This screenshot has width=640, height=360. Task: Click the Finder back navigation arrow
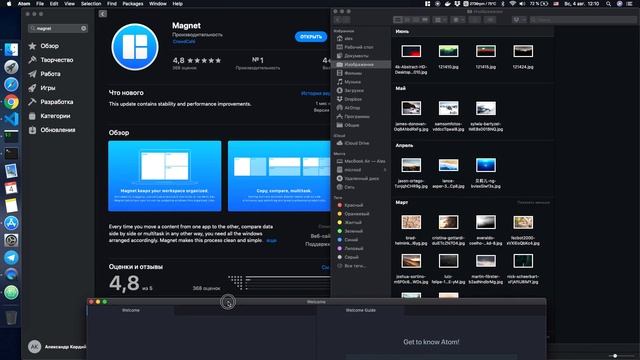(x=338, y=20)
